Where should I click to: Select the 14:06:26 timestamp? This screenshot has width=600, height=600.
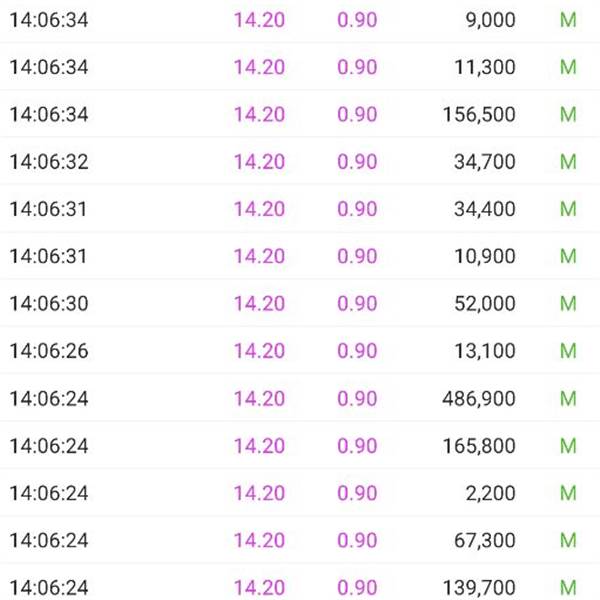pos(49,351)
